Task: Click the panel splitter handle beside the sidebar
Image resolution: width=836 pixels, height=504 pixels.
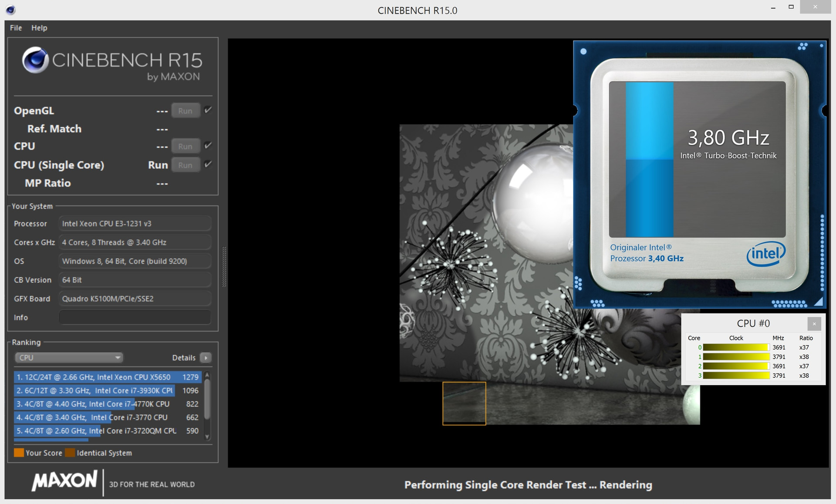Action: (x=224, y=266)
